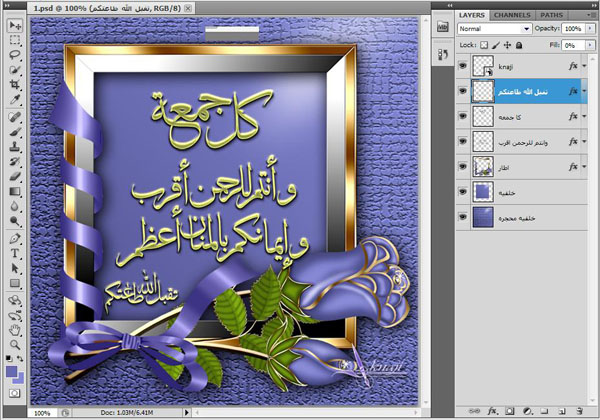Click the delete layer trash icon
The height and width of the screenshot is (420, 600).
click(x=578, y=411)
